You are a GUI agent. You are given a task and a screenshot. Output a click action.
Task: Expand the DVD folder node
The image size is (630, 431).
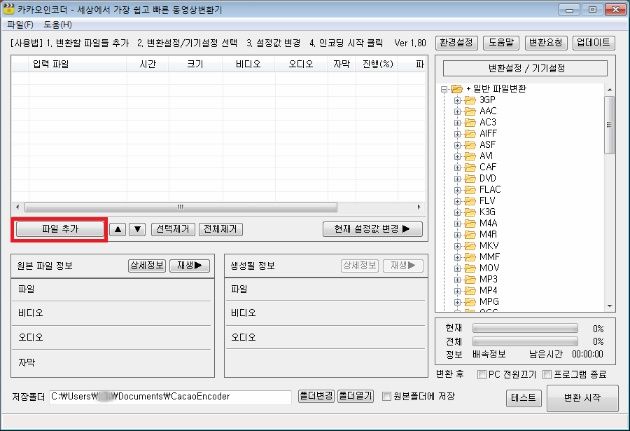coord(457,179)
